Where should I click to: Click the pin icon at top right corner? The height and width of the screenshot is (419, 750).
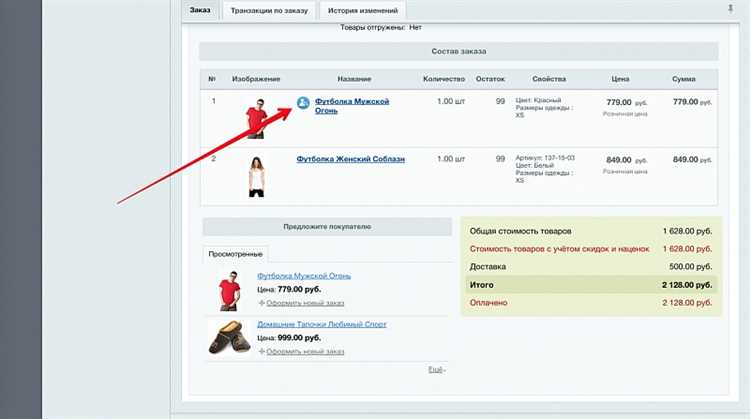(x=730, y=8)
